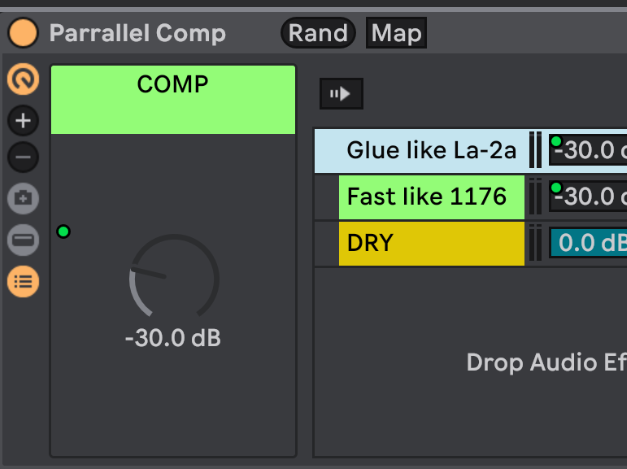Toggle the Parrallel Comp device activator

click(x=23, y=33)
